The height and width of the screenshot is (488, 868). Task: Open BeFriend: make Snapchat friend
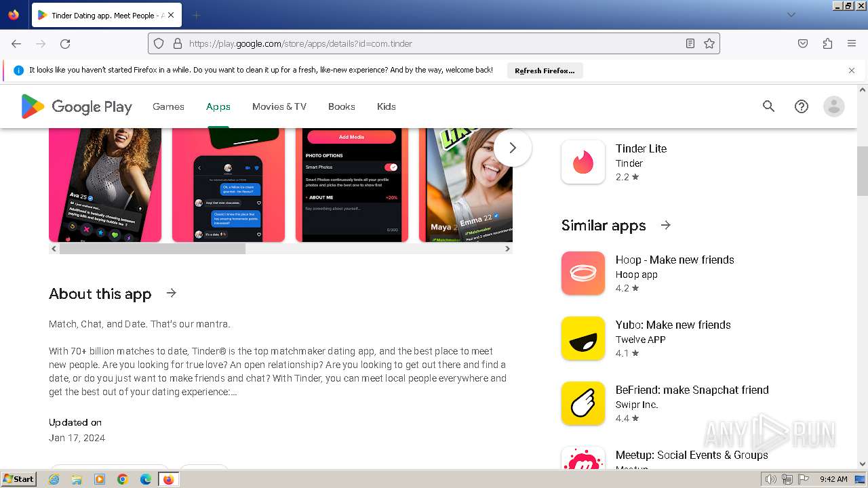[x=692, y=390]
